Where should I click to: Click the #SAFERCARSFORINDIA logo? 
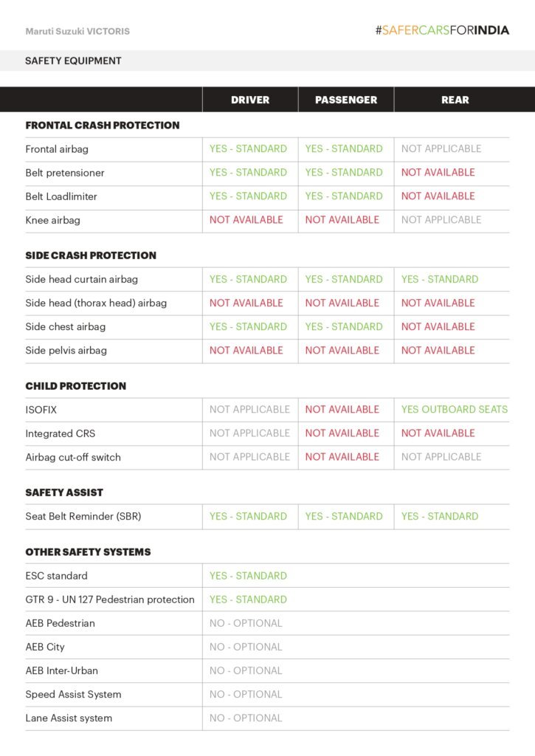pyautogui.click(x=442, y=30)
